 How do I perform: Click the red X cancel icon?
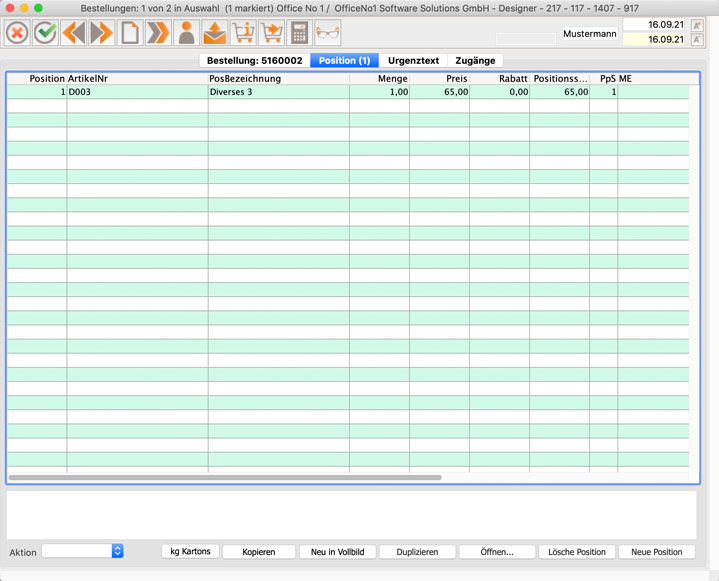(x=17, y=33)
